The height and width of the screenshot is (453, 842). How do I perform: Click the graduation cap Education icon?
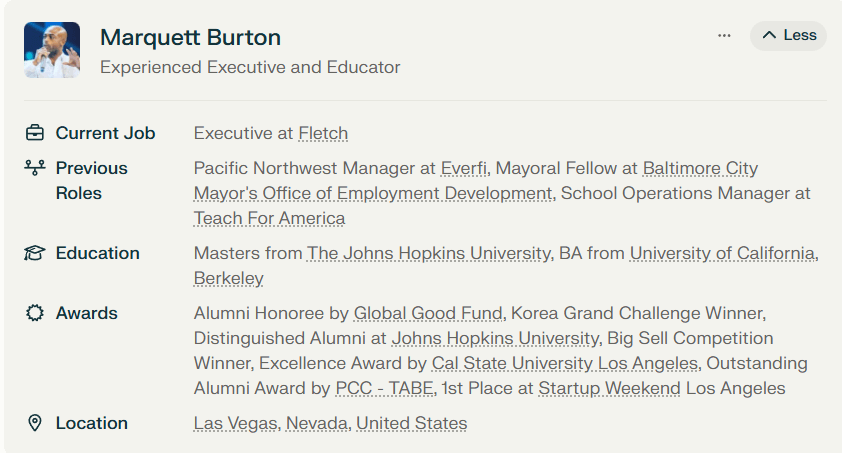tap(35, 253)
